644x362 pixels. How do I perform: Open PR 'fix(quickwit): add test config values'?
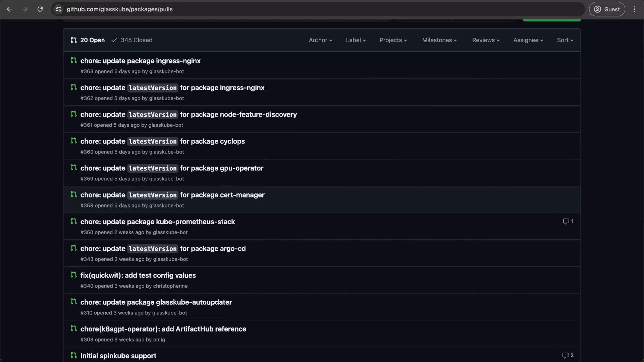(x=138, y=275)
